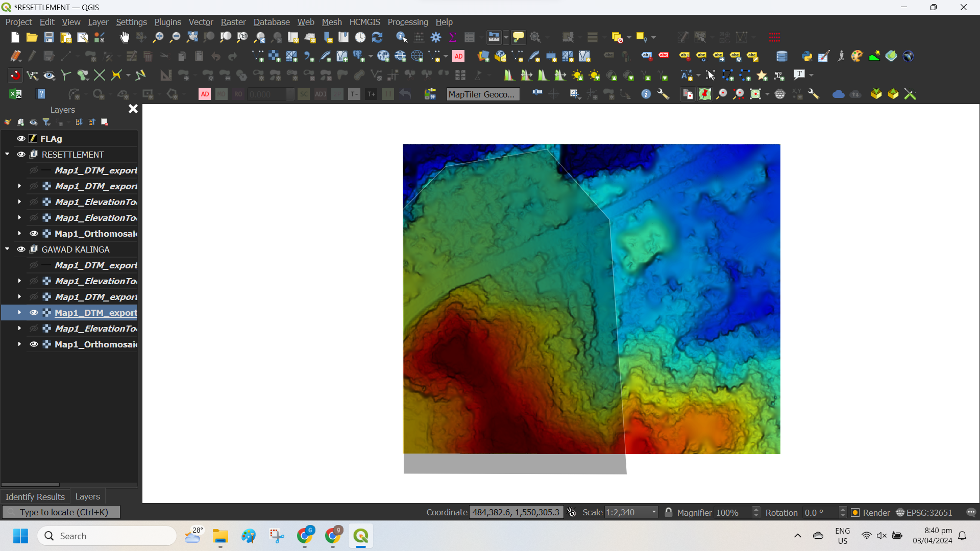Click the EPSG:32651 CRS button
Image resolution: width=980 pixels, height=551 pixels.
(x=924, y=512)
